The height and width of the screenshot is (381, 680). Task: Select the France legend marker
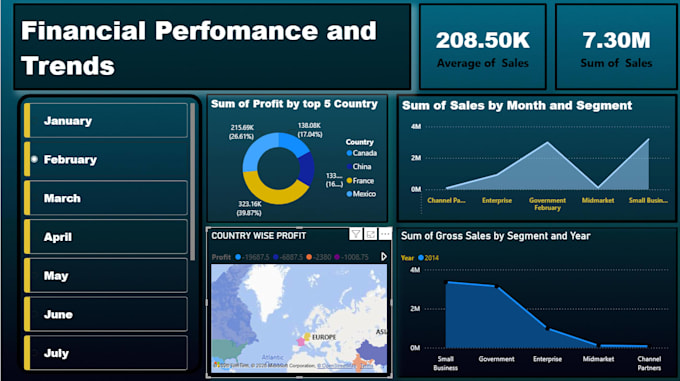(349, 180)
